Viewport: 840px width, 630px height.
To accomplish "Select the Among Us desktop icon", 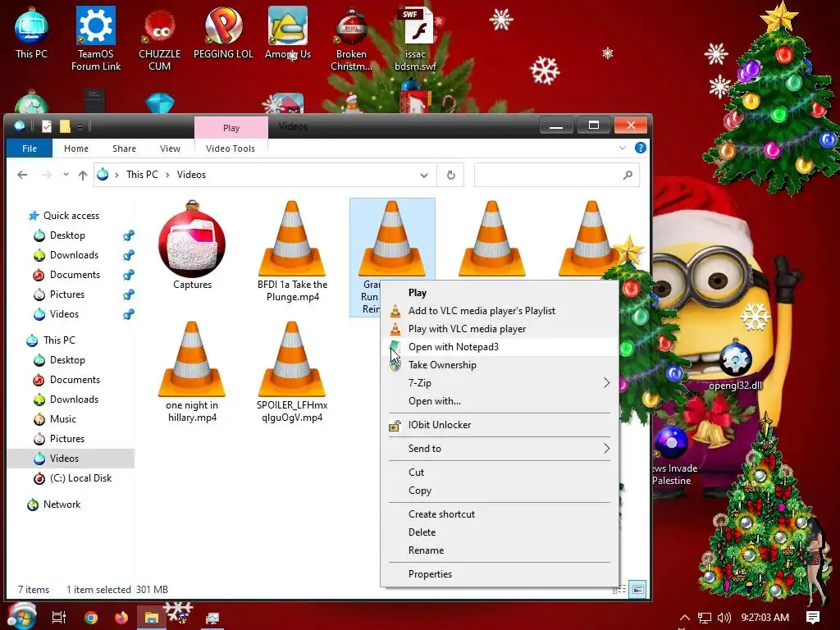I will (288, 33).
